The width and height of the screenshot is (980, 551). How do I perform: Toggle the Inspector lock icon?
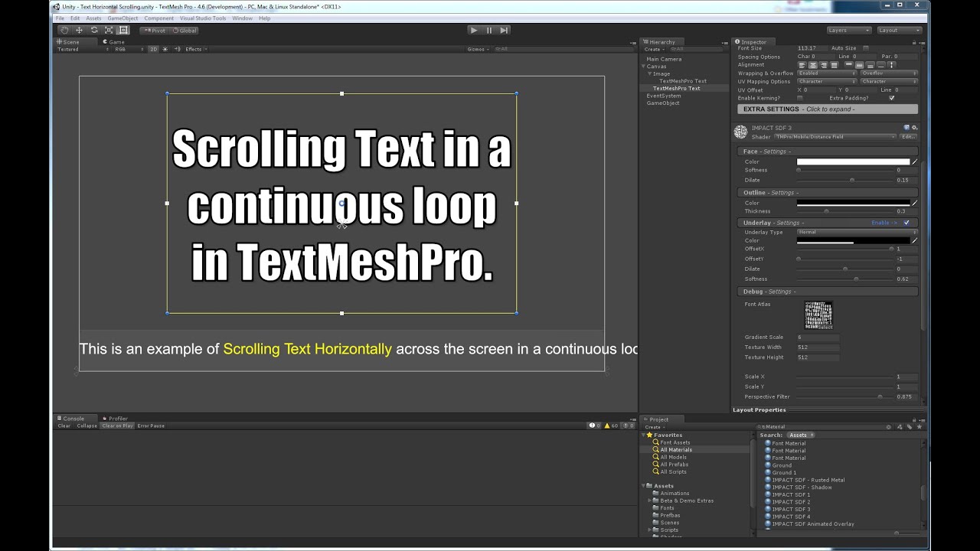click(x=914, y=43)
